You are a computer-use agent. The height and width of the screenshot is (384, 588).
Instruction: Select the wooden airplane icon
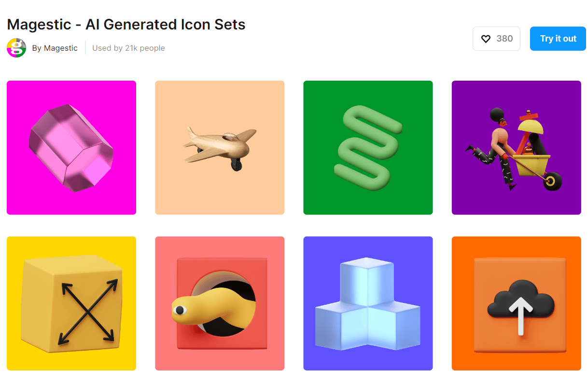[220, 147]
